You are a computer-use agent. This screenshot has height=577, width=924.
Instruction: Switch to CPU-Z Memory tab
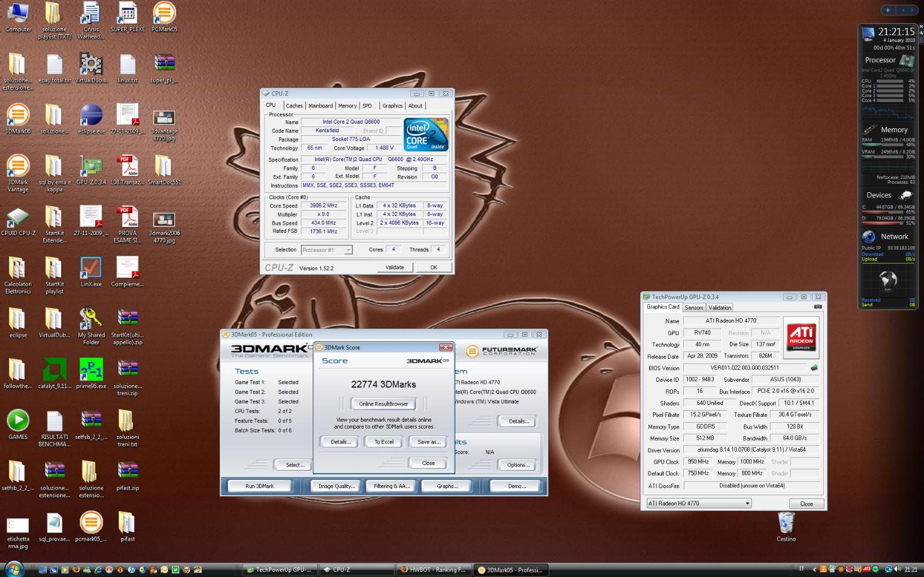(347, 106)
